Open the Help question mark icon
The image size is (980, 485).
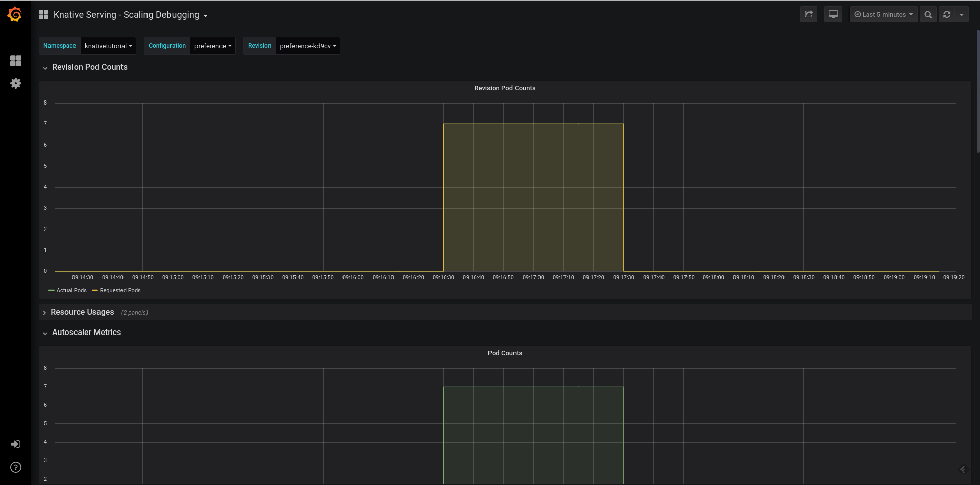pyautogui.click(x=16, y=467)
